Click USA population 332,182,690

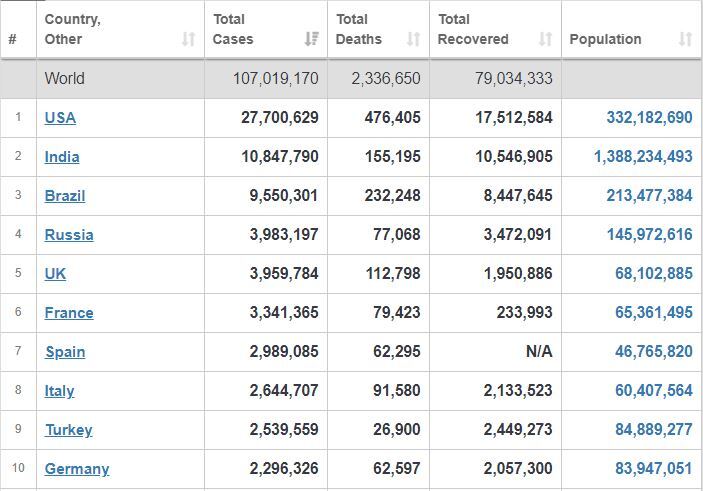649,117
